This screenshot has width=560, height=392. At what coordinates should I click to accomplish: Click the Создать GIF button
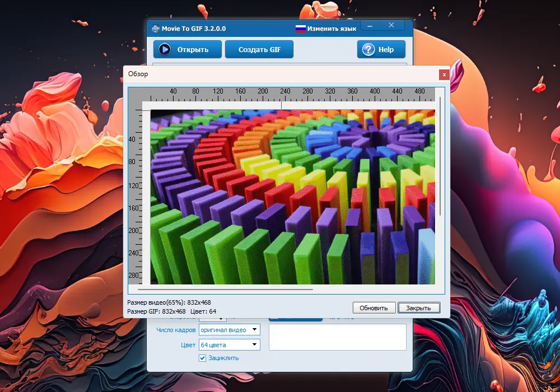click(259, 49)
